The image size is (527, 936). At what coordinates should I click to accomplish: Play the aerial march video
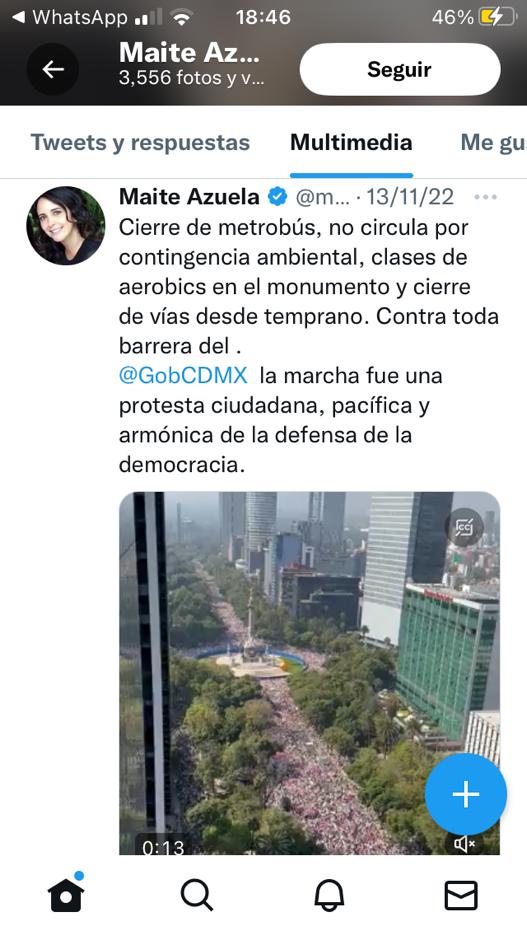pos(309,673)
